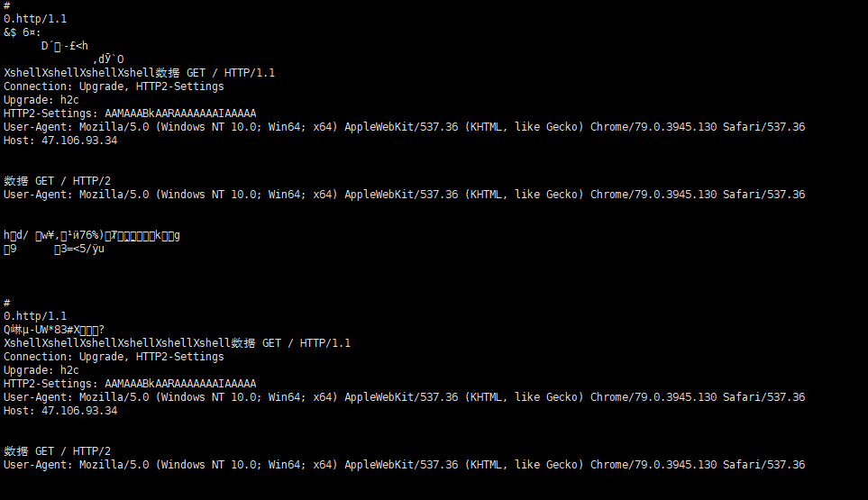Click first 'AppleWebKit/537.36' text

[x=401, y=127]
